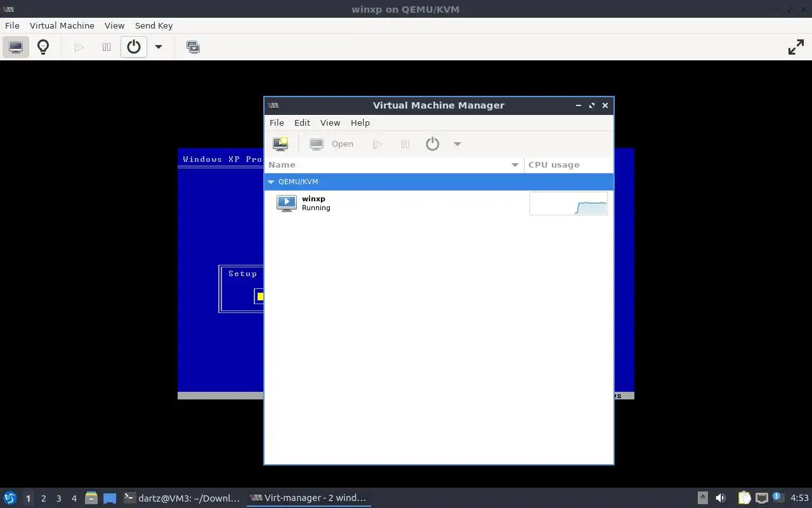Viewport: 812px width, 508px height.
Task: Create a new virtual machine icon
Action: [x=280, y=144]
